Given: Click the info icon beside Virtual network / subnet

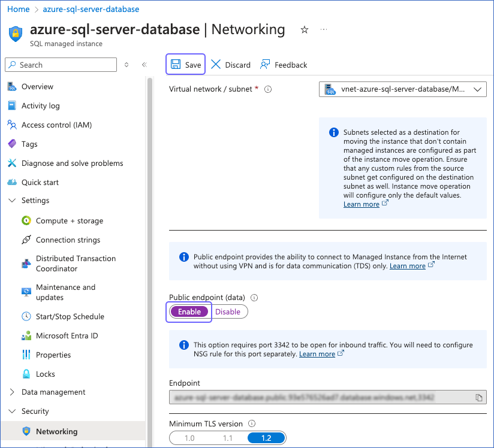Looking at the screenshot, I should (x=268, y=89).
